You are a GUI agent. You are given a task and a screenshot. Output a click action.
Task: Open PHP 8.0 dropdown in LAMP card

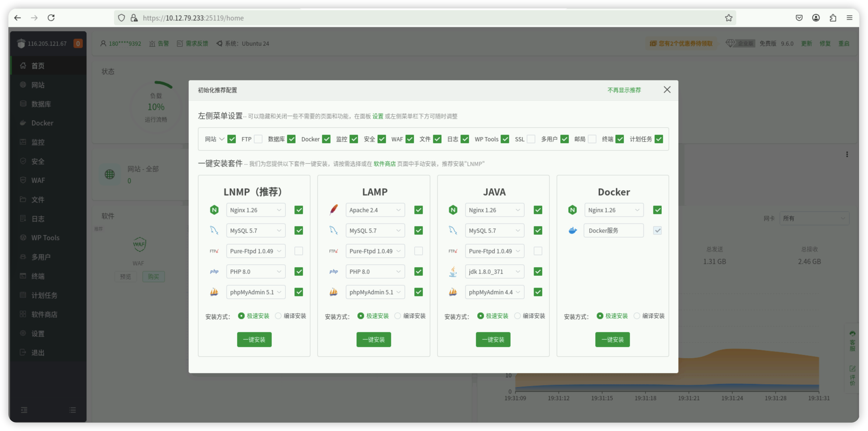point(375,272)
